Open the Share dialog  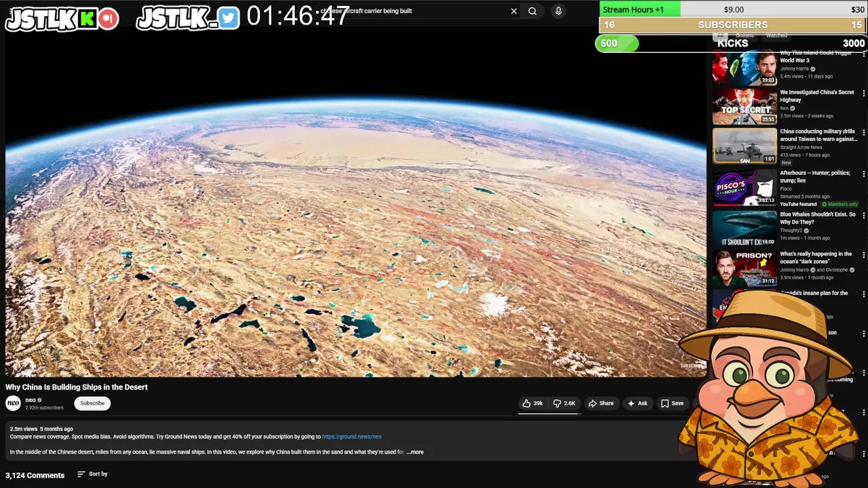point(601,403)
